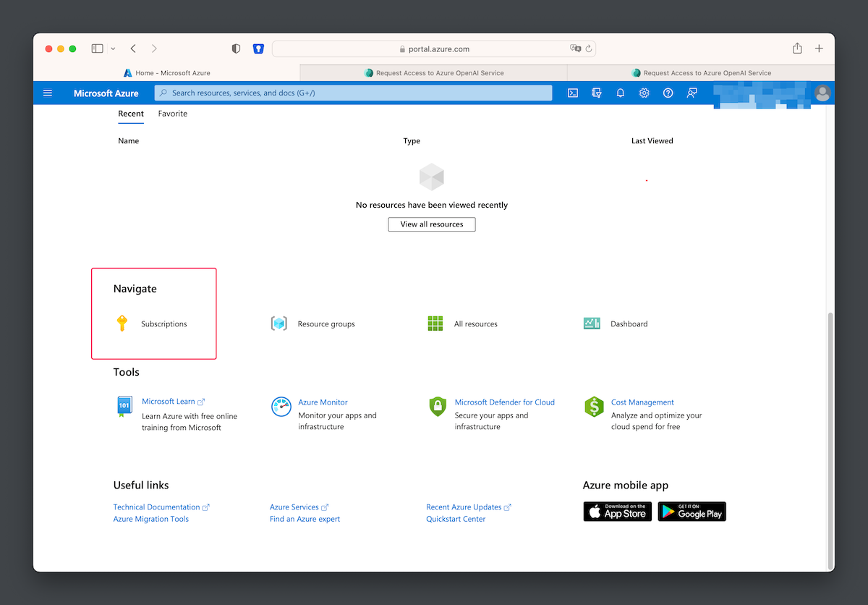Click the privacy shield icon in Safari

236,48
